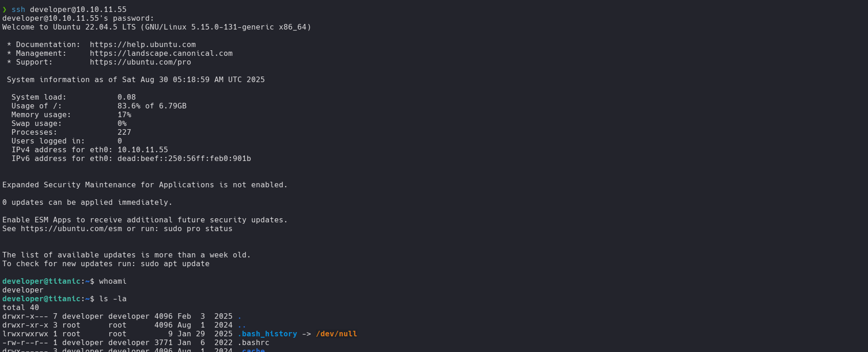This screenshot has height=352, width=868.
Task: Click the whoami command text
Action: coord(112,281)
